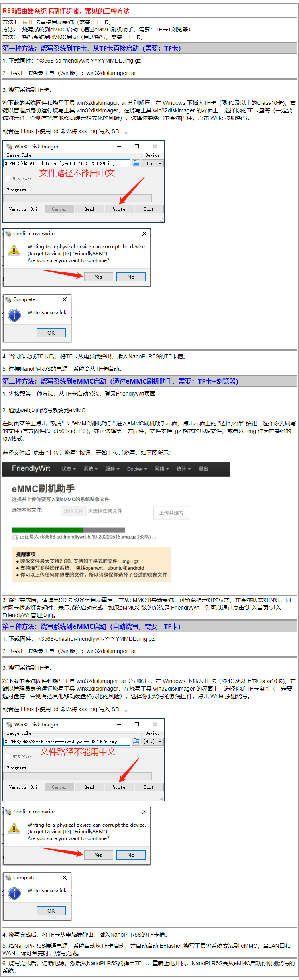Click the 选择文件 file chooser button
Image resolution: width=299 pixels, height=980 pixels.
[73, 511]
